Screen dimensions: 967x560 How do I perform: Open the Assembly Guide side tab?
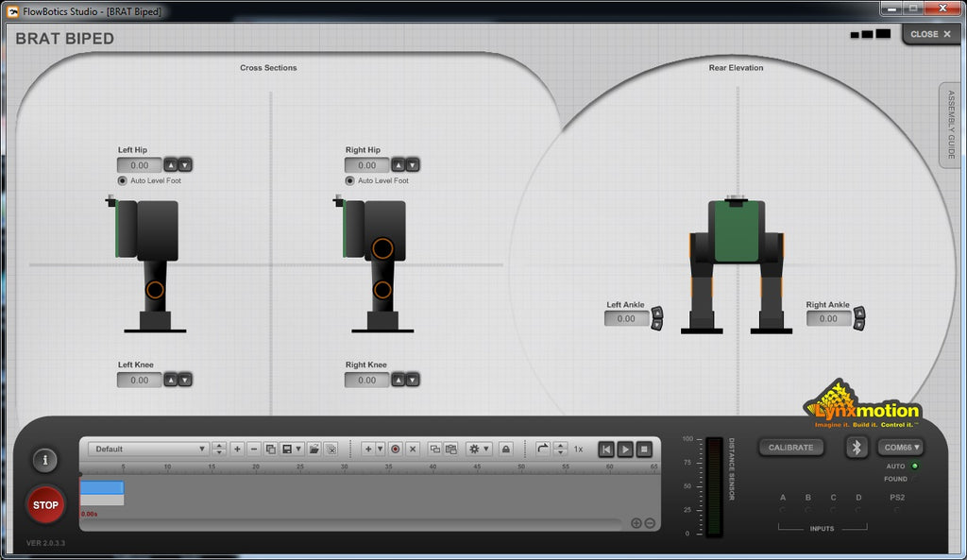tap(951, 125)
